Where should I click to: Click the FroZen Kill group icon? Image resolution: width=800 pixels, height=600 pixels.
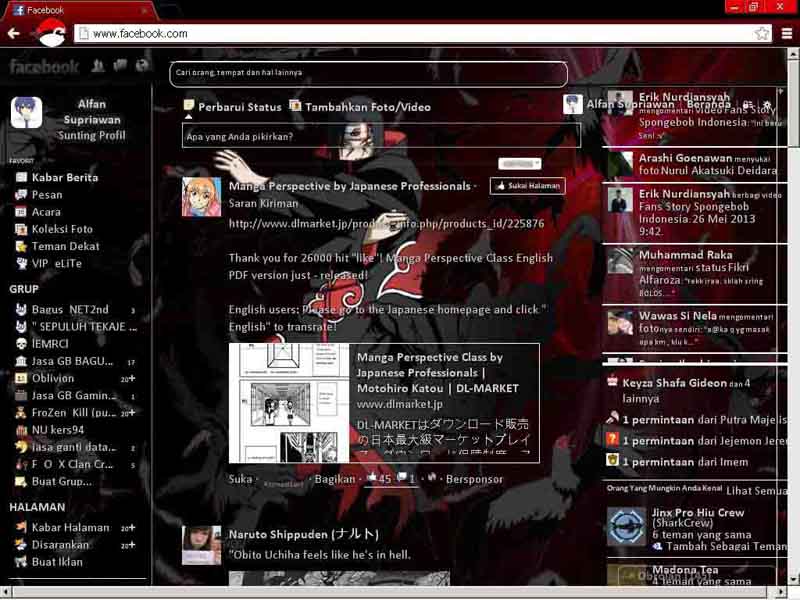tap(22, 413)
